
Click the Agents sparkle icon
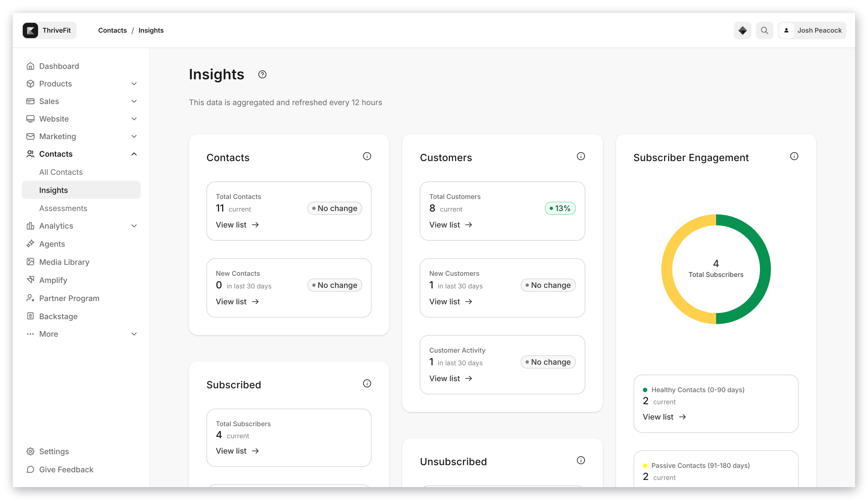[x=30, y=243]
